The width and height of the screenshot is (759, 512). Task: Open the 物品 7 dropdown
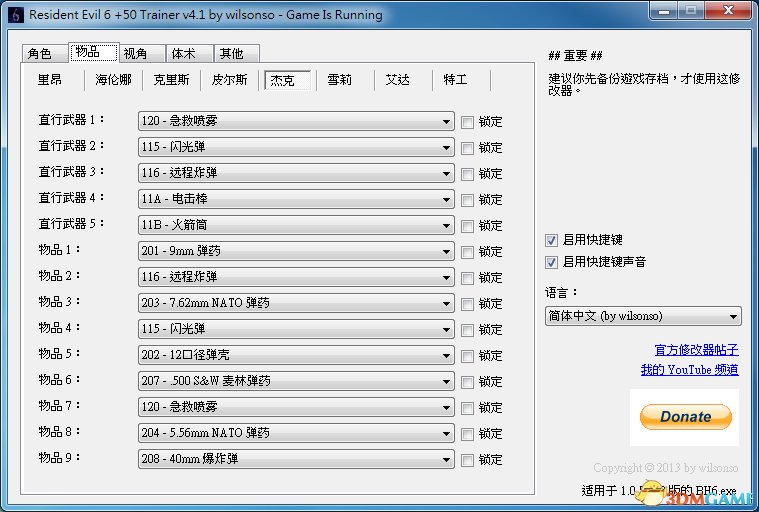[296, 408]
